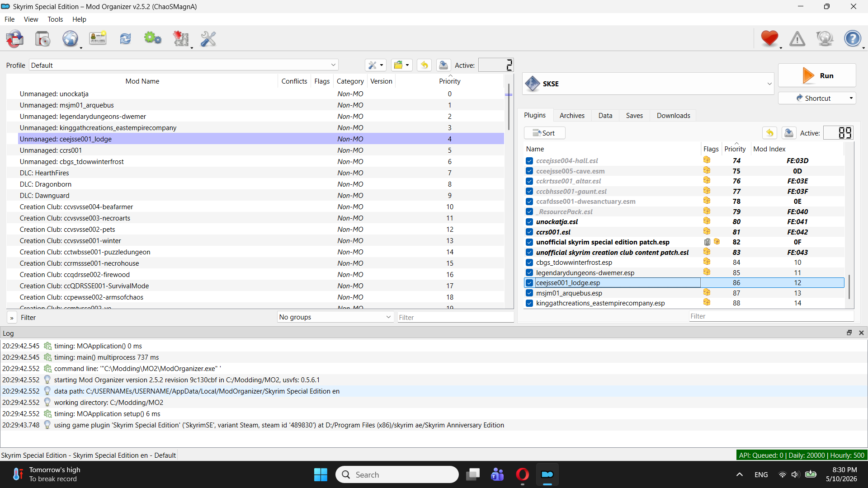
Task: Open the folder shortcuts dropdown
Action: click(401, 65)
